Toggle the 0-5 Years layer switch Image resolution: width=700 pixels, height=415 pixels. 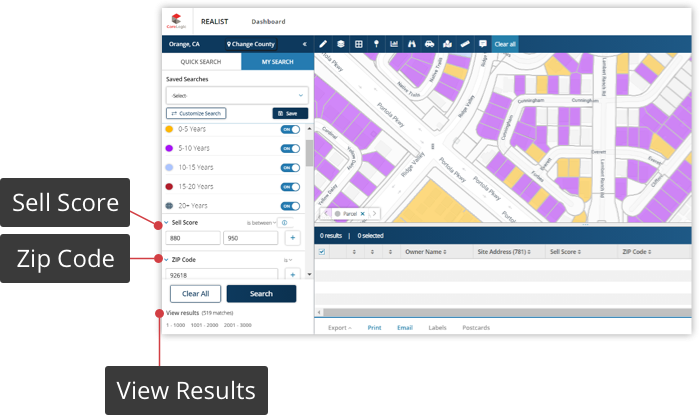[x=290, y=129]
